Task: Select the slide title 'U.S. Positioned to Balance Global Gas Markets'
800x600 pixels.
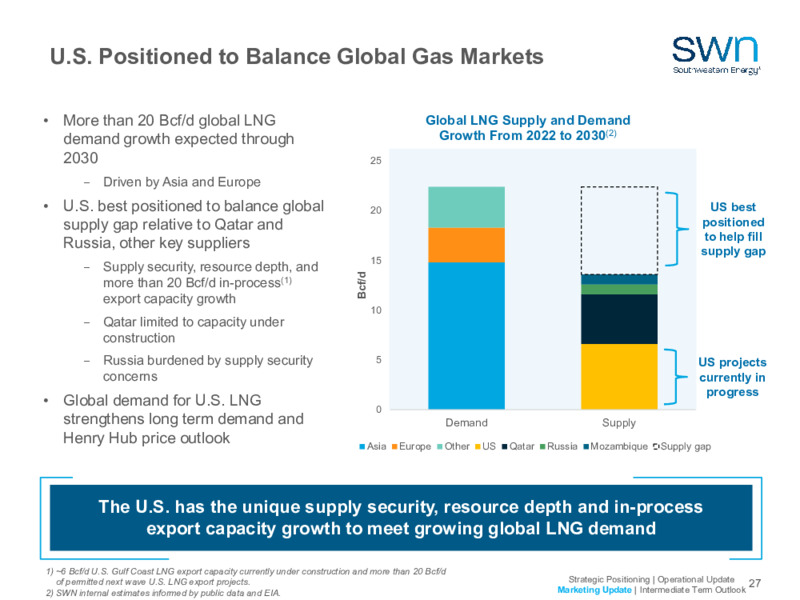Action: (x=296, y=57)
